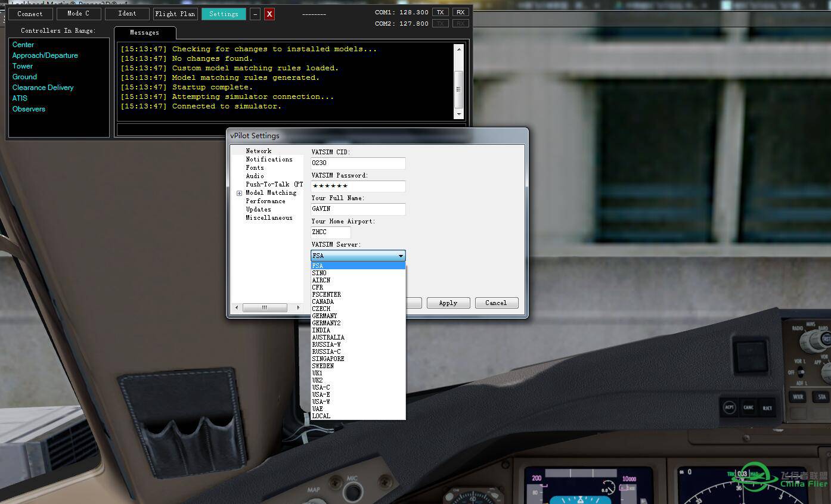Minimize vPilot with the dash button
The width and height of the screenshot is (831, 504).
click(x=255, y=14)
